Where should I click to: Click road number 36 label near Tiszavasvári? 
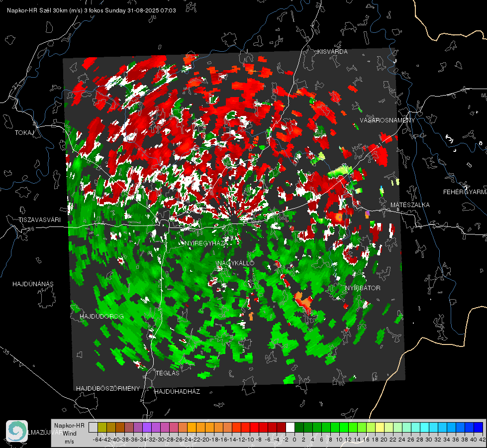point(31,229)
